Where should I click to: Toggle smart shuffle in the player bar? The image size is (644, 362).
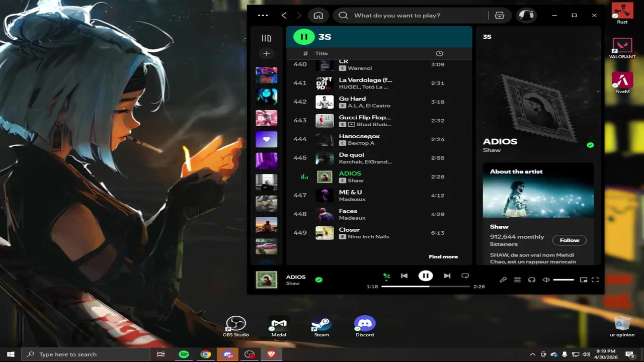[386, 276]
